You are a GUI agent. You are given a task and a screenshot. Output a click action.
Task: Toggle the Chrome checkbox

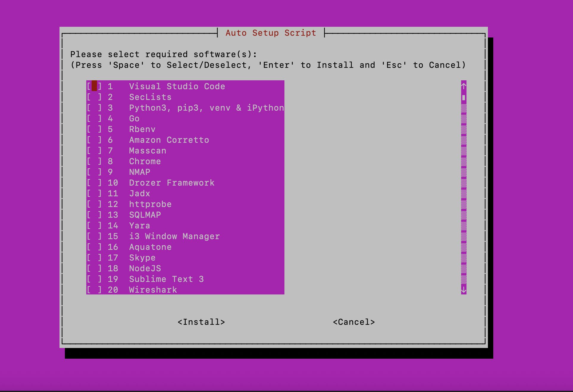point(94,161)
